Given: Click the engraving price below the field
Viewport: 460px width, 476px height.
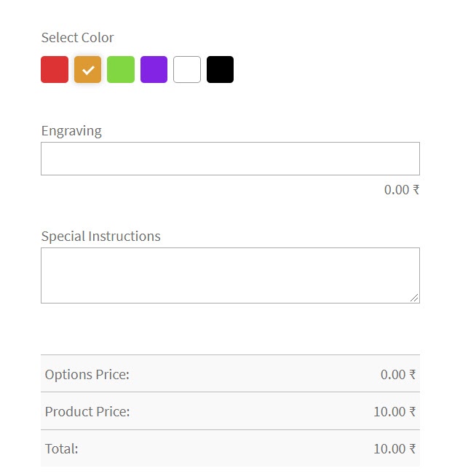Looking at the screenshot, I should point(402,190).
